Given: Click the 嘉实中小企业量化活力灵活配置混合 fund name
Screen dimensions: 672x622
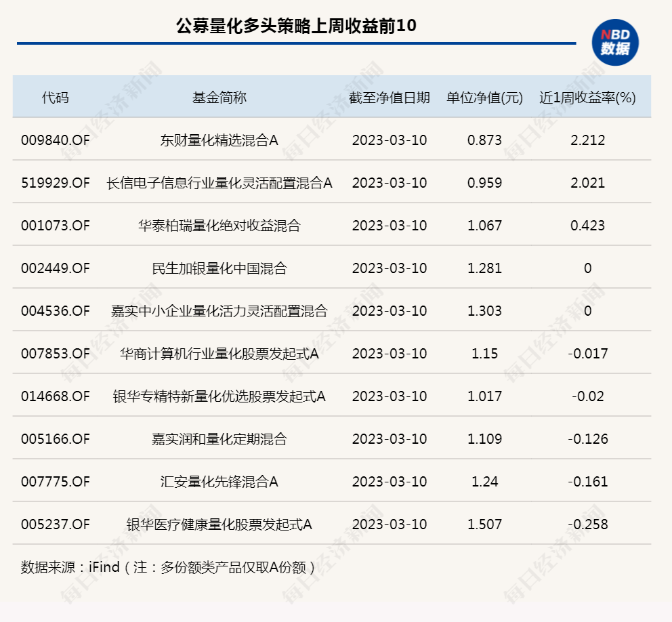Looking at the screenshot, I should (219, 311).
